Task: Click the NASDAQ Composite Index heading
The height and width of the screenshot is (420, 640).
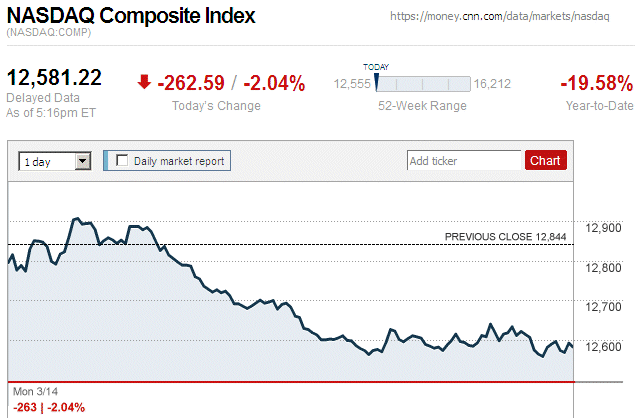Action: (x=131, y=16)
